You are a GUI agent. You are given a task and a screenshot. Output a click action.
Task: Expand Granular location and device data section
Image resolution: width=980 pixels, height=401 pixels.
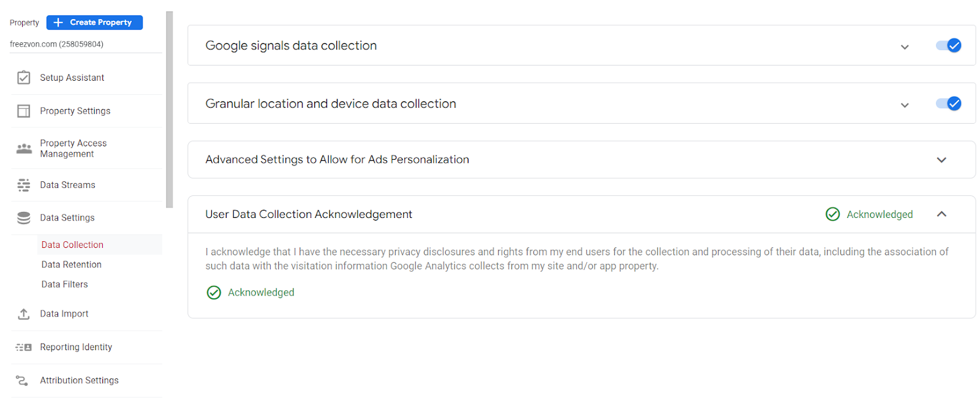pos(905,105)
